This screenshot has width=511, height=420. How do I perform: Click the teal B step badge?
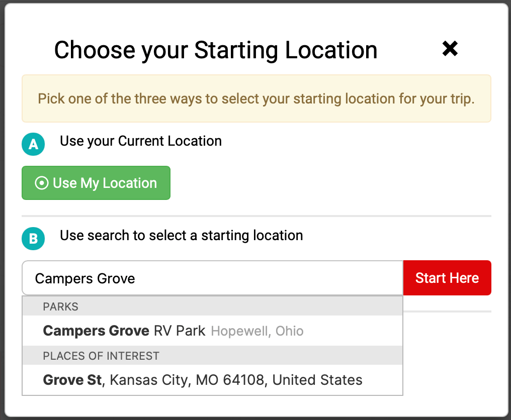point(33,239)
